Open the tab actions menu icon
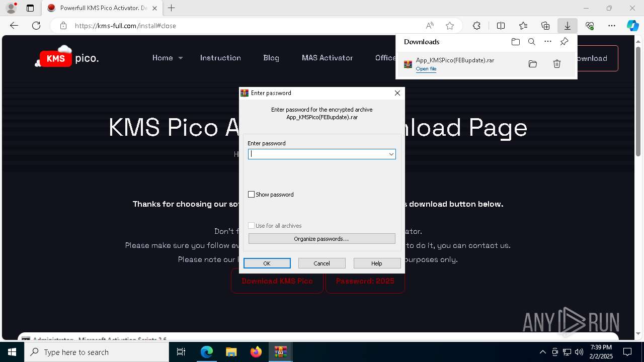644x362 pixels. pyautogui.click(x=30, y=8)
